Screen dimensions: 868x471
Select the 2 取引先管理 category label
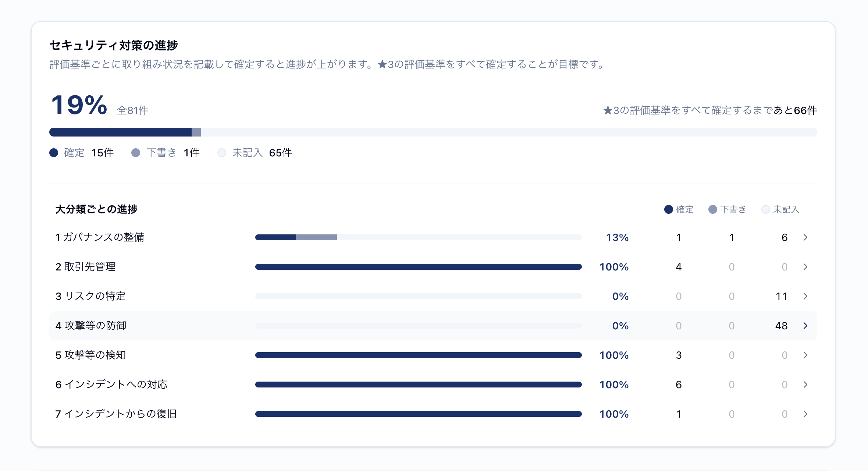[x=85, y=267]
